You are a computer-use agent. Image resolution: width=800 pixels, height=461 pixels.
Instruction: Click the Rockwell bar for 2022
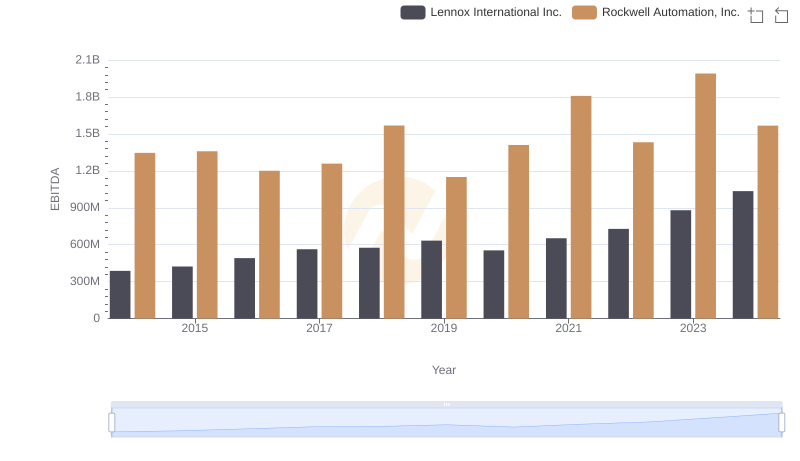click(x=643, y=230)
